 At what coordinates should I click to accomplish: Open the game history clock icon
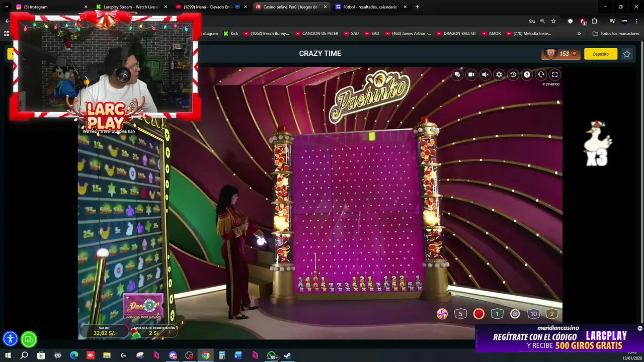(513, 74)
